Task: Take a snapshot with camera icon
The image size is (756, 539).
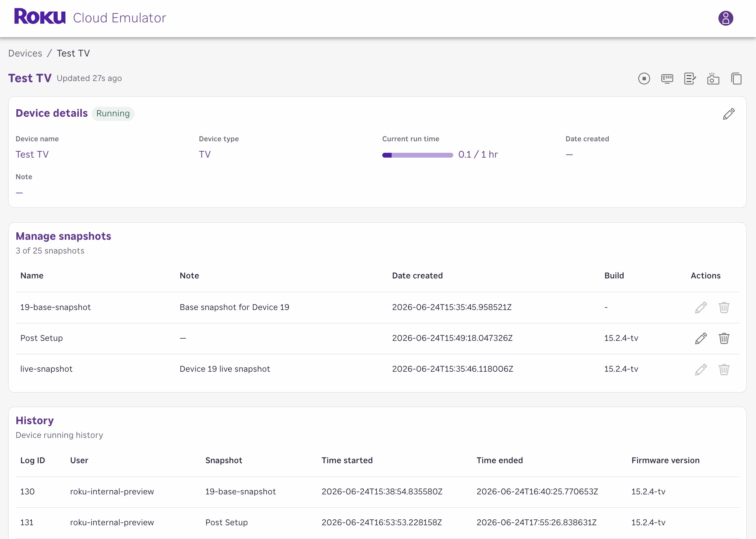Action: click(713, 78)
